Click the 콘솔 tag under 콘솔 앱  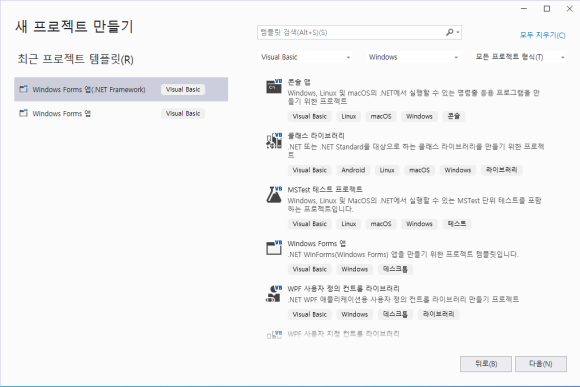[x=453, y=116]
